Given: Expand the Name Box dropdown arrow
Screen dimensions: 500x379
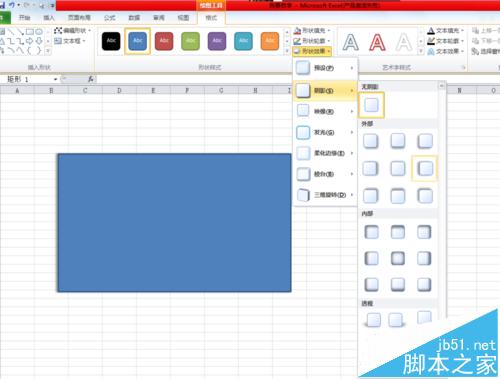Looking at the screenshot, I should click(55, 79).
